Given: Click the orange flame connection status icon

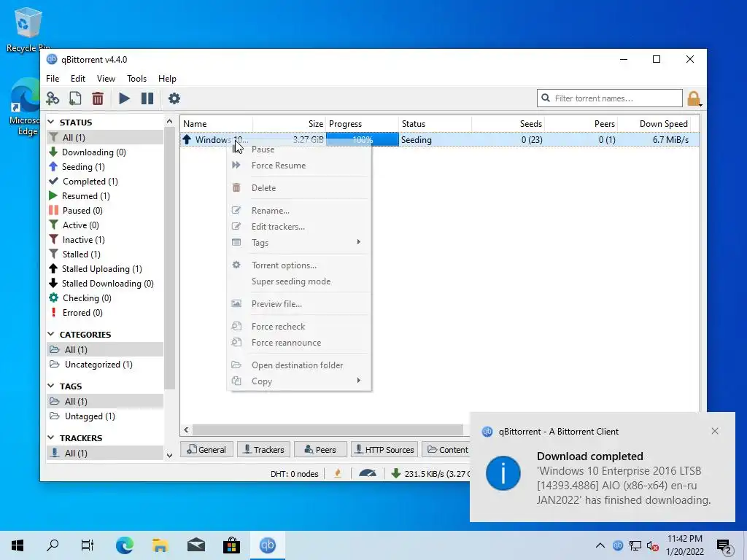Looking at the screenshot, I should coord(338,473).
